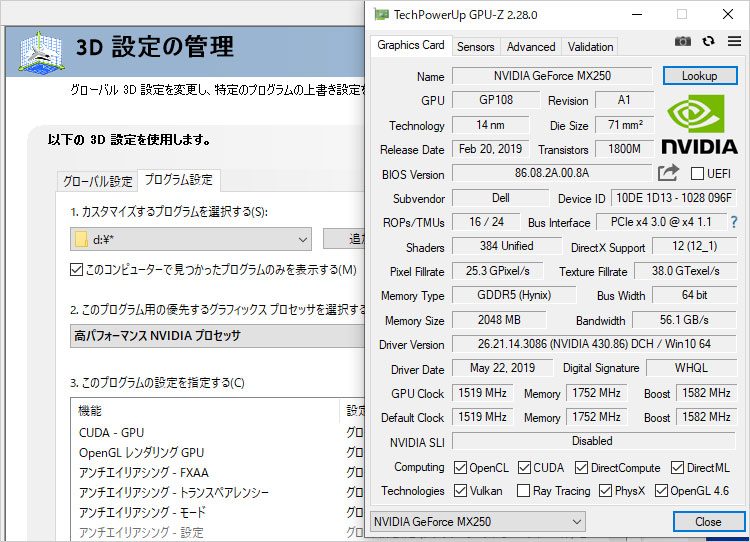The width and height of the screenshot is (750, 542).
Task: Click the Shaders value 384 Unified
Action: click(507, 246)
